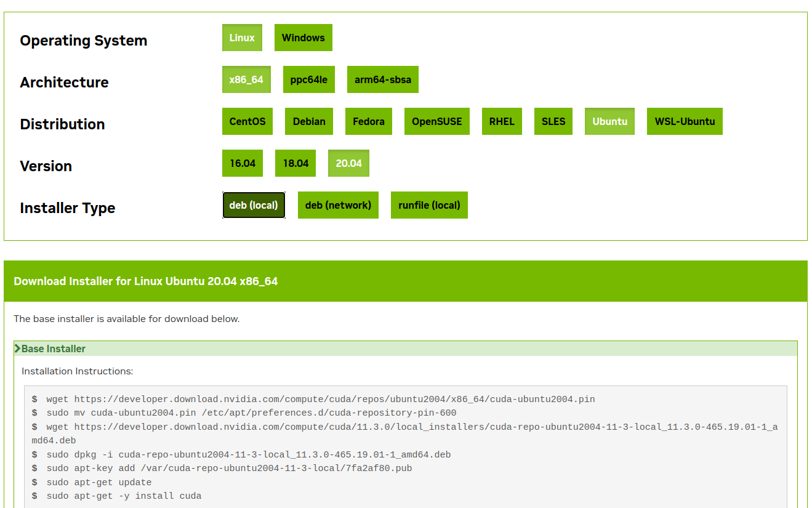Image resolution: width=812 pixels, height=508 pixels.
Task: Select version 20.04
Action: 348,163
